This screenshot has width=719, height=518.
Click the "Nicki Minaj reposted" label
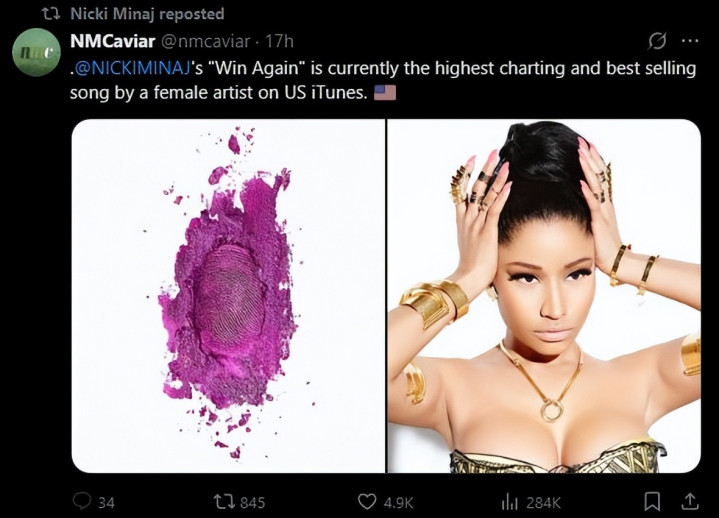pyautogui.click(x=147, y=14)
